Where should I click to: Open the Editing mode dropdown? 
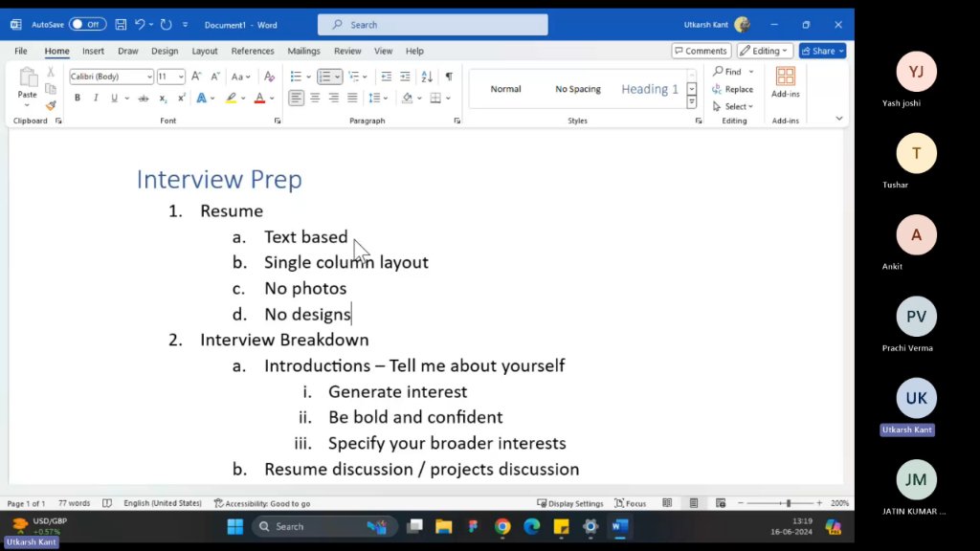(x=765, y=51)
